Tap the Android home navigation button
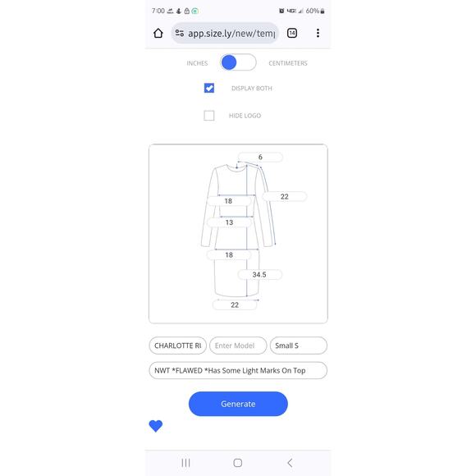 (238, 463)
